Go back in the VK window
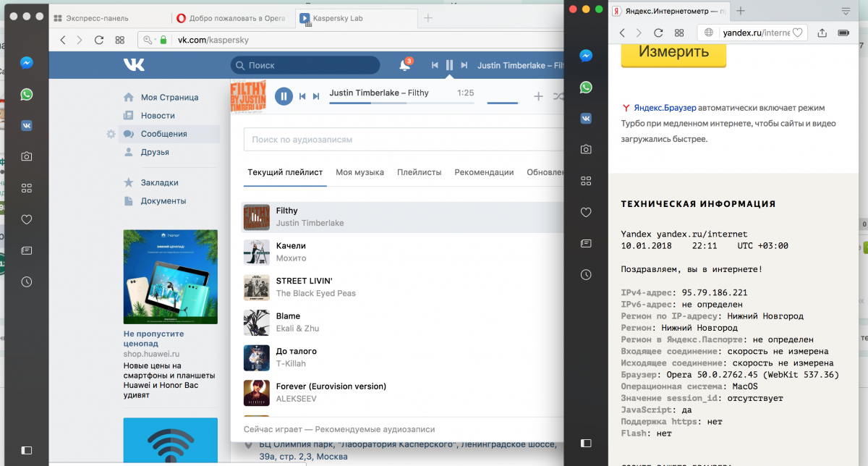 pos(63,40)
